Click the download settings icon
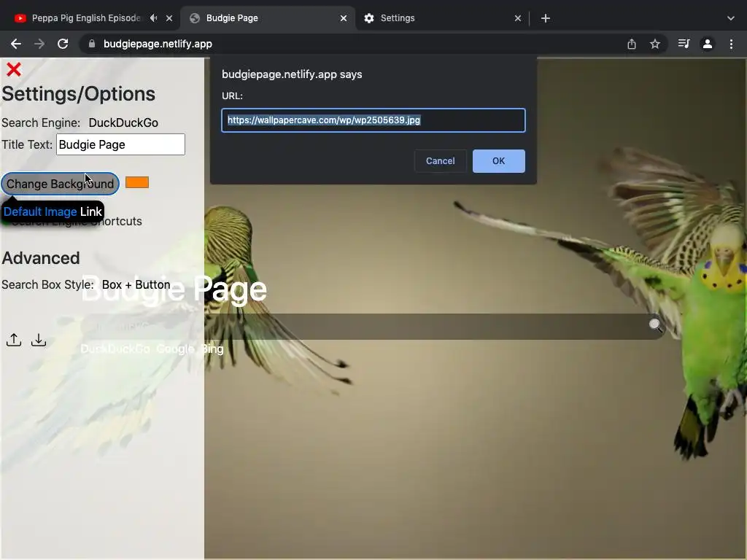This screenshot has width=747, height=560. pyautogui.click(x=39, y=340)
